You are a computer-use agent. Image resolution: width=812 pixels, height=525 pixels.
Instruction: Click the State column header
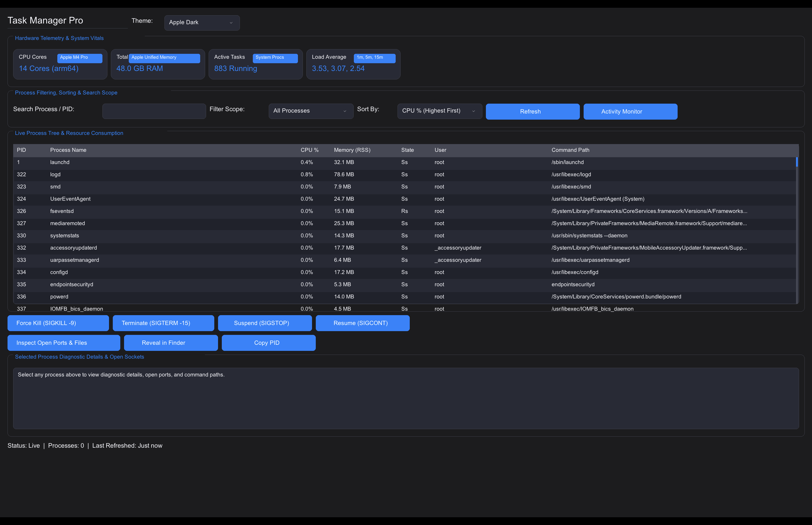point(408,150)
